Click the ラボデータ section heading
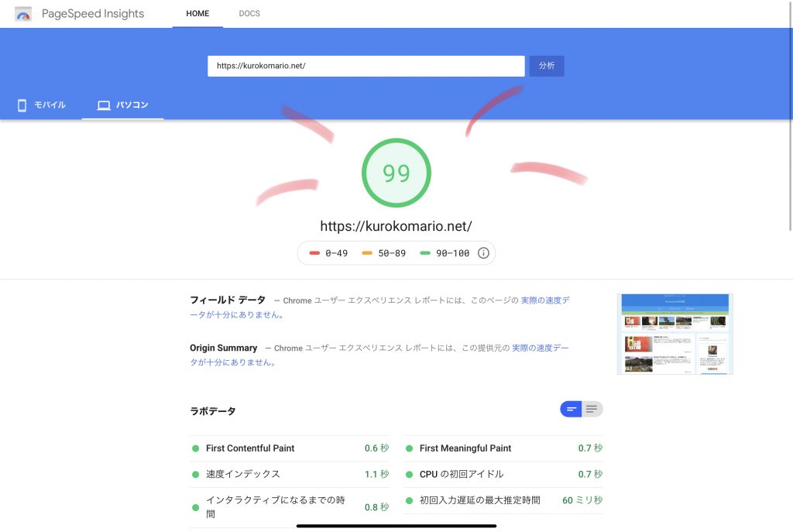This screenshot has width=793, height=532. click(212, 411)
